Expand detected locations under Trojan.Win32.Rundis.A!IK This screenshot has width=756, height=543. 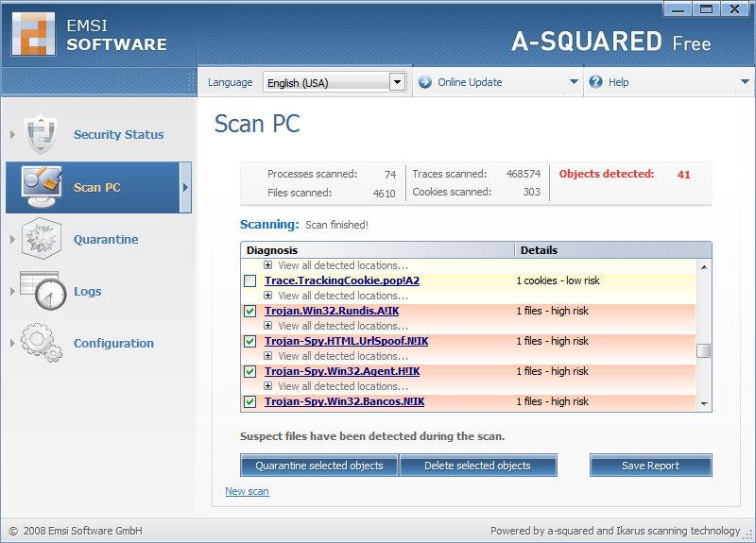[x=268, y=326]
